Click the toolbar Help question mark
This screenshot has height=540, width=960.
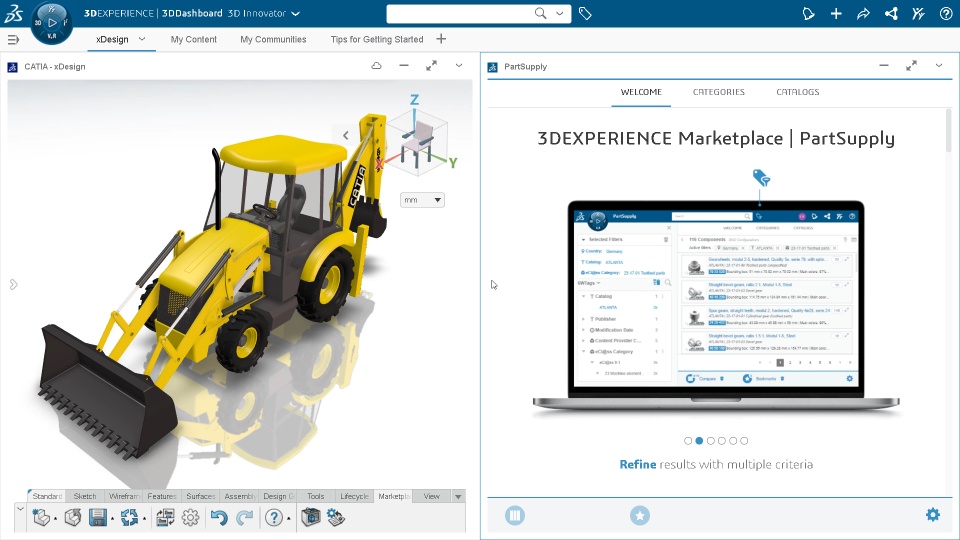pyautogui.click(x=274, y=518)
